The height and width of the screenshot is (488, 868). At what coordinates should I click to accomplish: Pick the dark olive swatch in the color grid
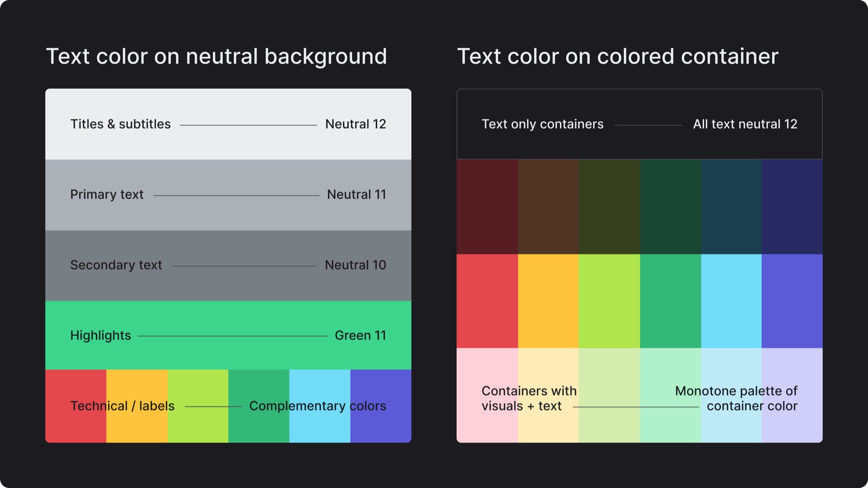pos(609,206)
